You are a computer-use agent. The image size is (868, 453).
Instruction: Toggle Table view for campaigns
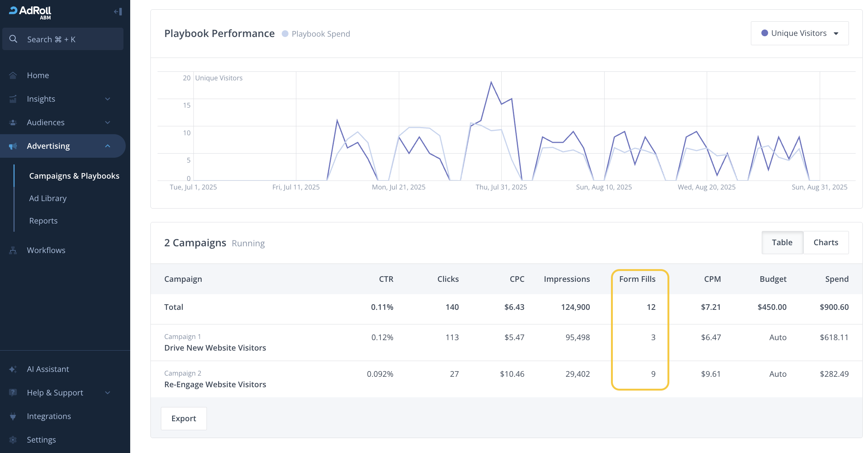[782, 243]
